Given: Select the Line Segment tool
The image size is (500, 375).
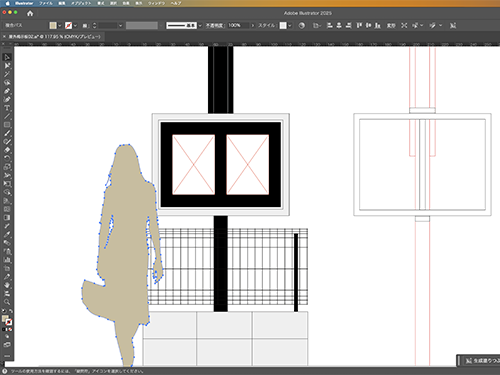Looking at the screenshot, I should (7, 116).
